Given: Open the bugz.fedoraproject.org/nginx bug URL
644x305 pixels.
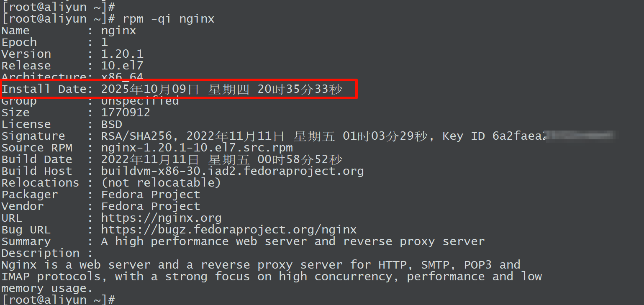Looking at the screenshot, I should coord(228,230).
